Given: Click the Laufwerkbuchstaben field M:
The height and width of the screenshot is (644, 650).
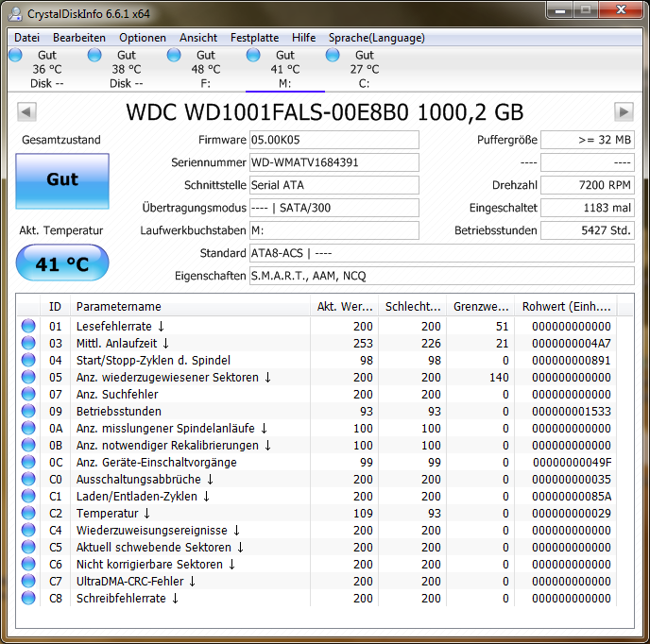Looking at the screenshot, I should 334,230.
